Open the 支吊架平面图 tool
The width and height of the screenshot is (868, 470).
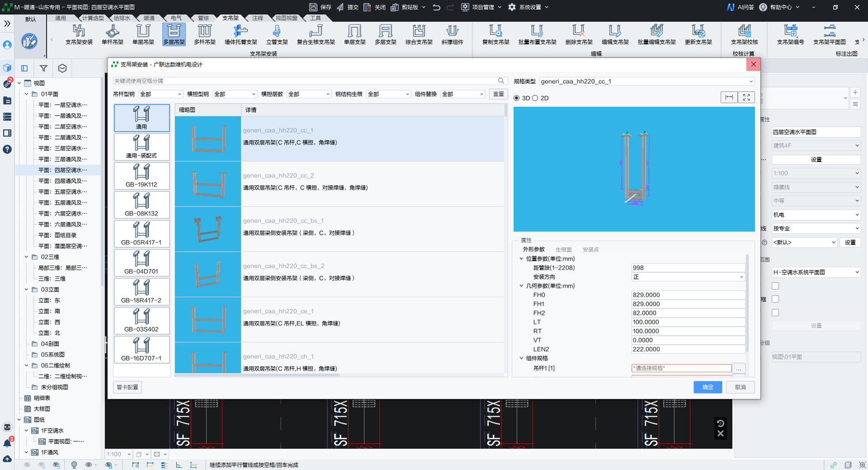tap(829, 35)
